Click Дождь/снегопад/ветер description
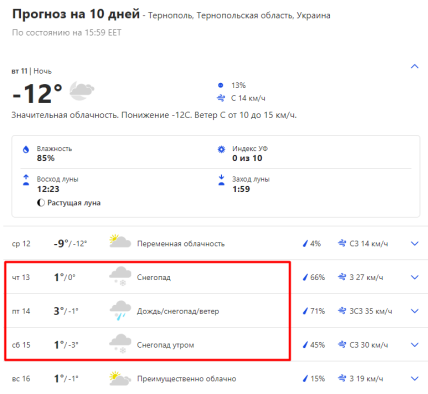Image resolution: width=428 pixels, height=394 pixels. pyautogui.click(x=178, y=311)
